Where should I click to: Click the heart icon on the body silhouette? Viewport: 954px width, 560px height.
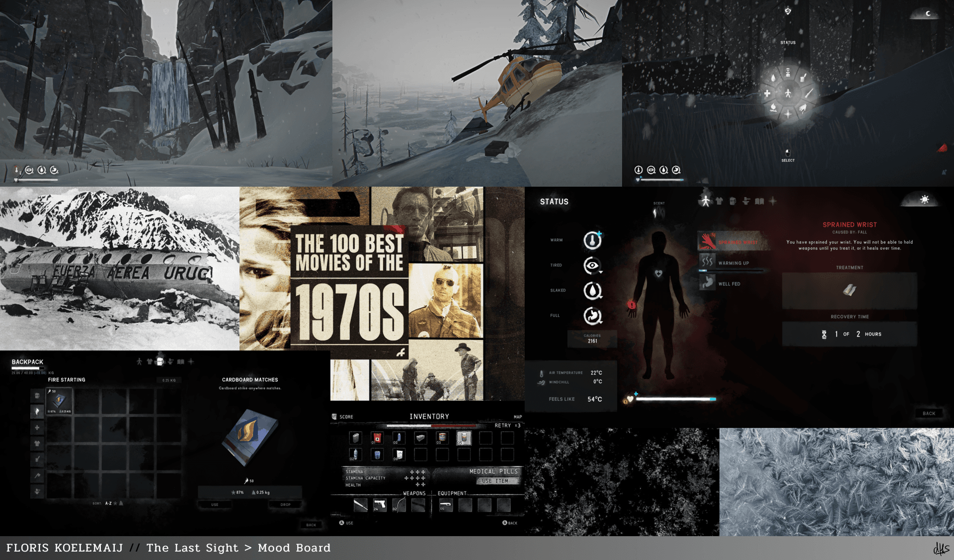(658, 274)
